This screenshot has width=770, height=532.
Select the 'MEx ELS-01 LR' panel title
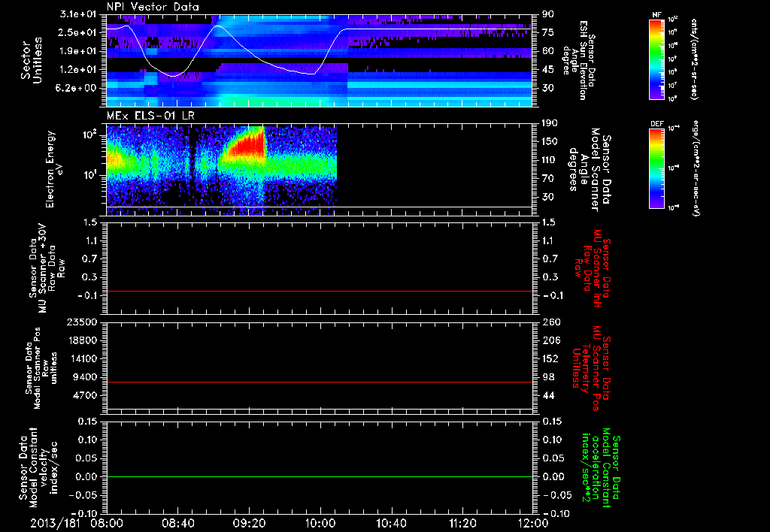(150, 116)
